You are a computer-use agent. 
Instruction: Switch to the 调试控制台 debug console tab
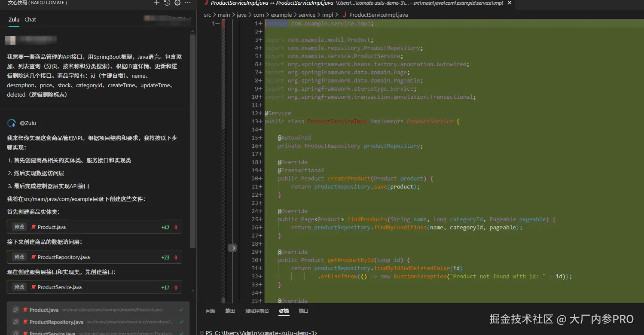(257, 311)
